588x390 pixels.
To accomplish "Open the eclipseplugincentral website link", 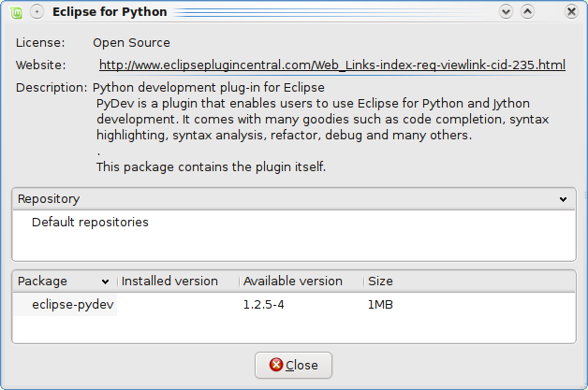I will pos(331,65).
